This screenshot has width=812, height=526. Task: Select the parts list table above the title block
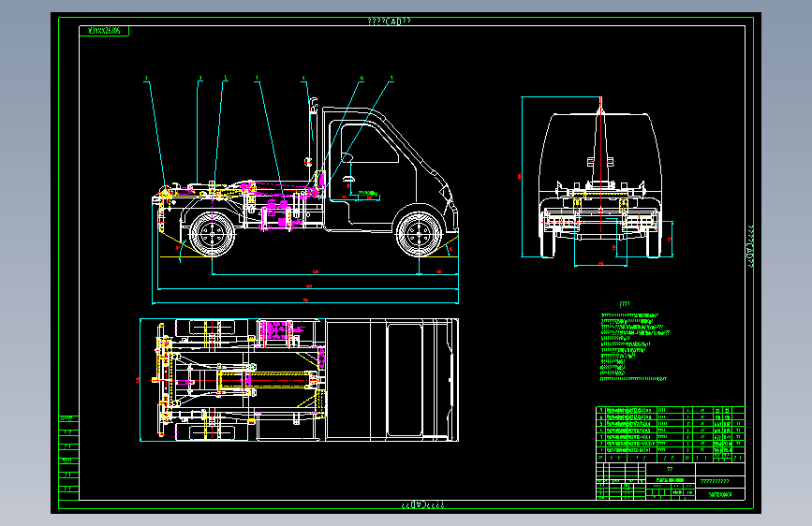coord(671,434)
